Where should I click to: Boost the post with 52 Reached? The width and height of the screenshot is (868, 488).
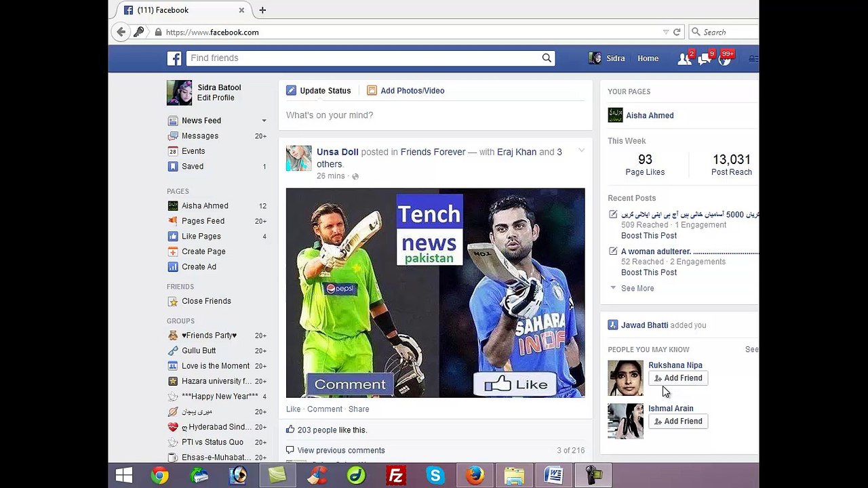(649, 272)
